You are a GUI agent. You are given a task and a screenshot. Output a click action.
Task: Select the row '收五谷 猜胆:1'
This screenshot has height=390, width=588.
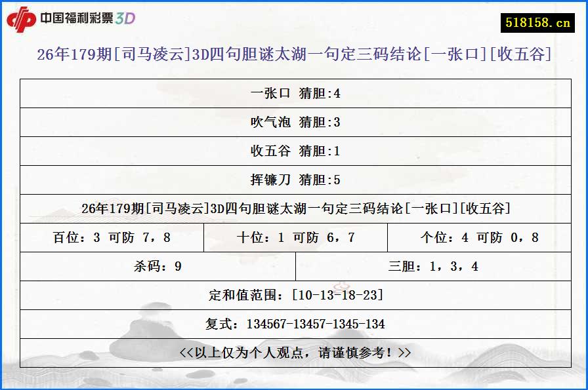point(295,151)
